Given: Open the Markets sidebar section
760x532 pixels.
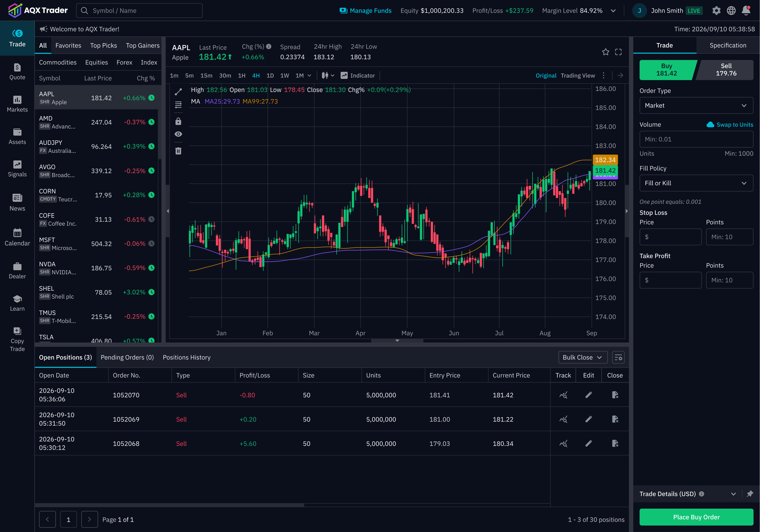Looking at the screenshot, I should (x=17, y=104).
